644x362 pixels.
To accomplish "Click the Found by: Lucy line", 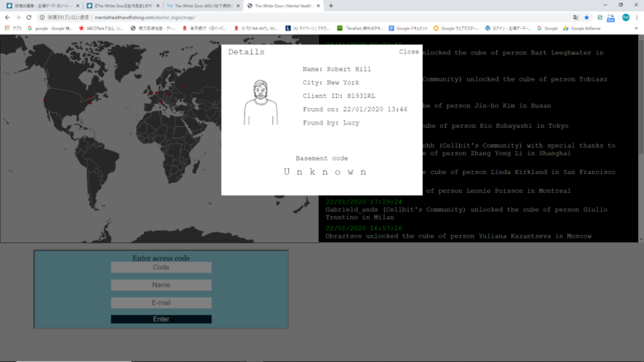I will pyautogui.click(x=331, y=123).
